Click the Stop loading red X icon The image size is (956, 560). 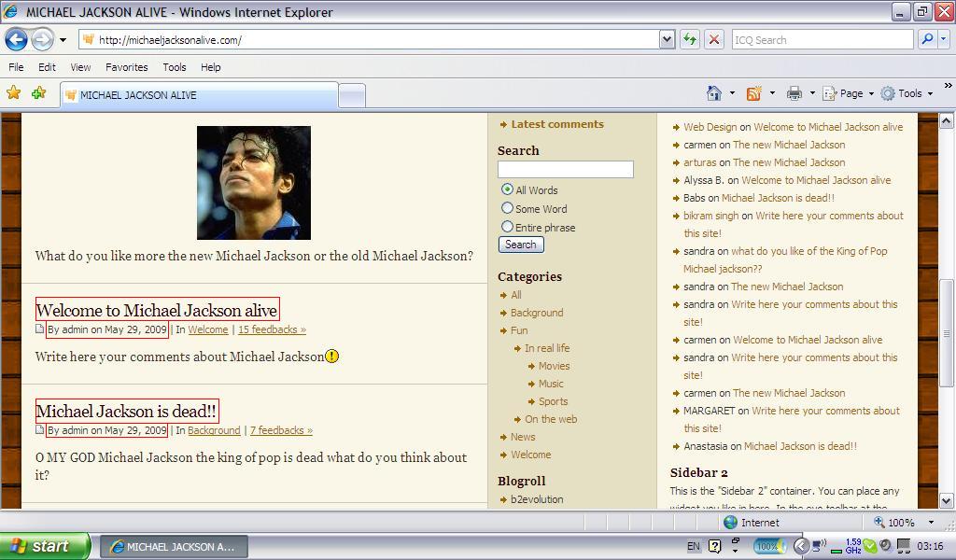(714, 39)
